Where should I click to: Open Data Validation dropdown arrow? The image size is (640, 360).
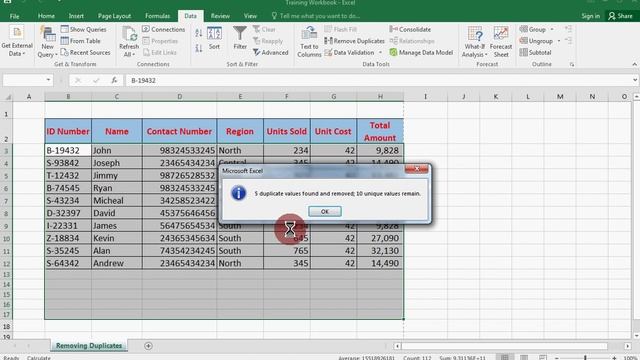tap(380, 52)
